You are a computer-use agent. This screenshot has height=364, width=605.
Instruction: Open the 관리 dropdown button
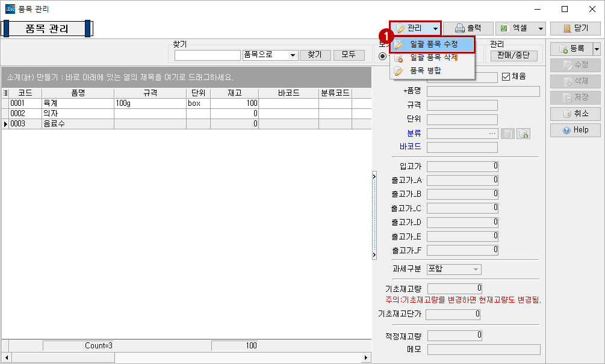click(415, 28)
